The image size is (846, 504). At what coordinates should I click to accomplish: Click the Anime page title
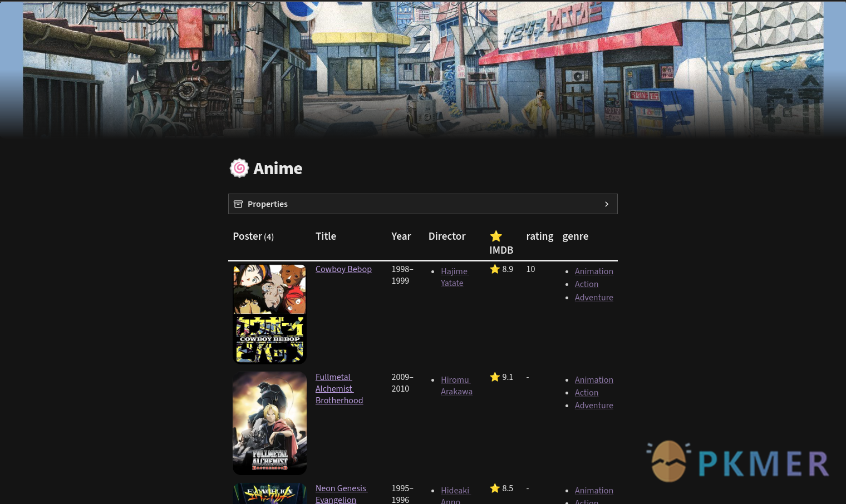tap(278, 169)
